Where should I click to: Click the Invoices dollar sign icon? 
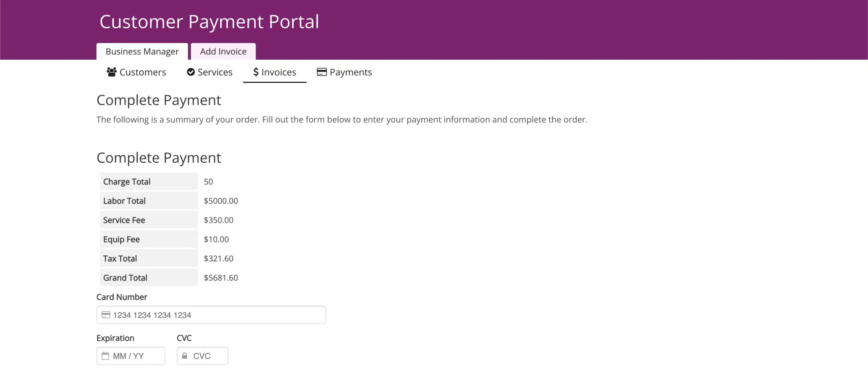[x=256, y=72]
